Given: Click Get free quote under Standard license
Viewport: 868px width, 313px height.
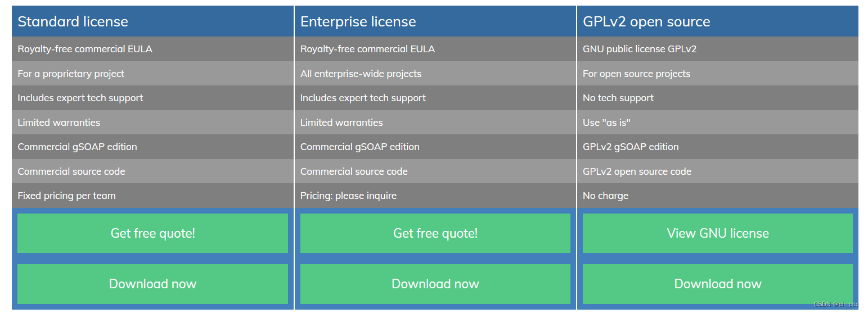Looking at the screenshot, I should pos(152,233).
